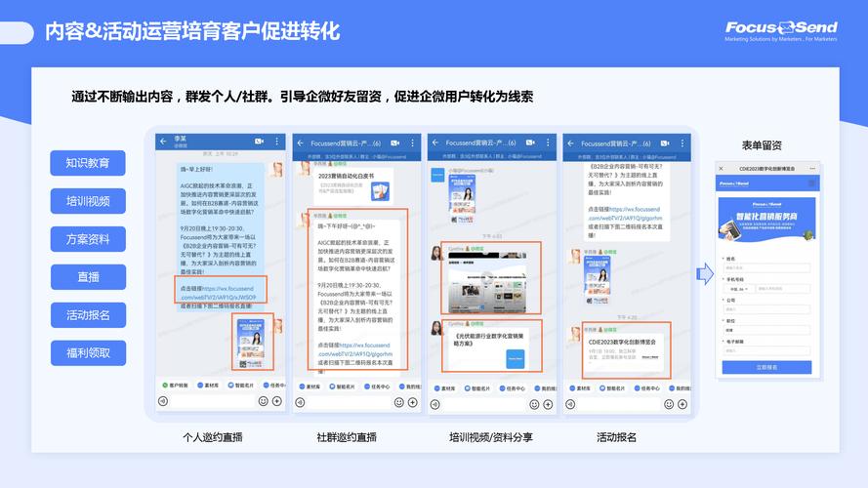Open CDIE2023数字化创新博览会 card
This screenshot has width=868, height=488.
coord(624,350)
